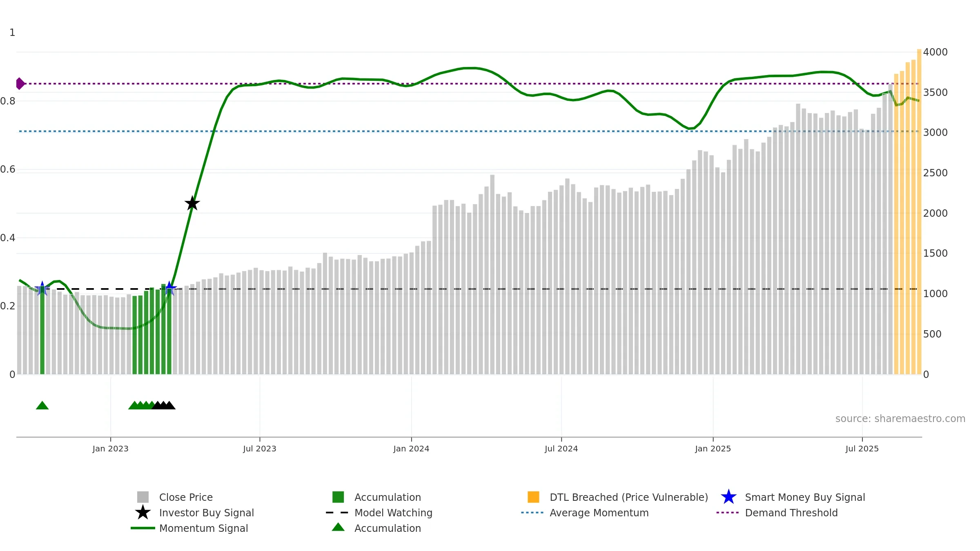
Task: Toggle the Model Watching legend label
Action: (393, 513)
